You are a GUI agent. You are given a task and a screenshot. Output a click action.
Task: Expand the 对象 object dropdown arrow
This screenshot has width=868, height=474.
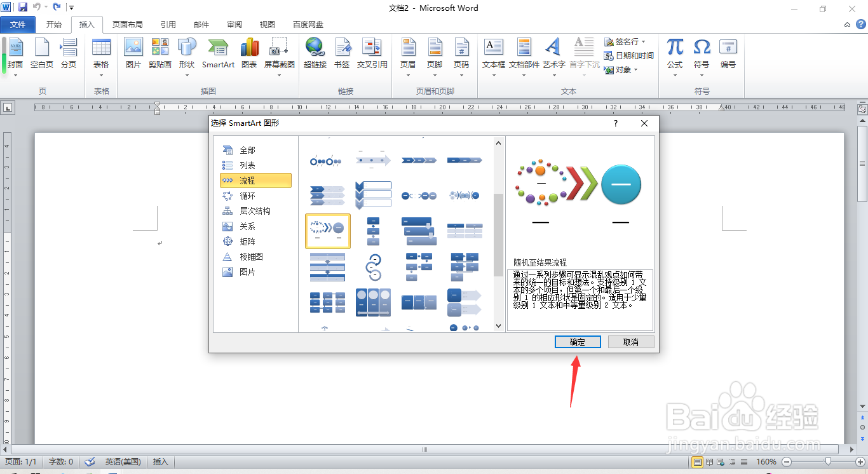click(635, 70)
